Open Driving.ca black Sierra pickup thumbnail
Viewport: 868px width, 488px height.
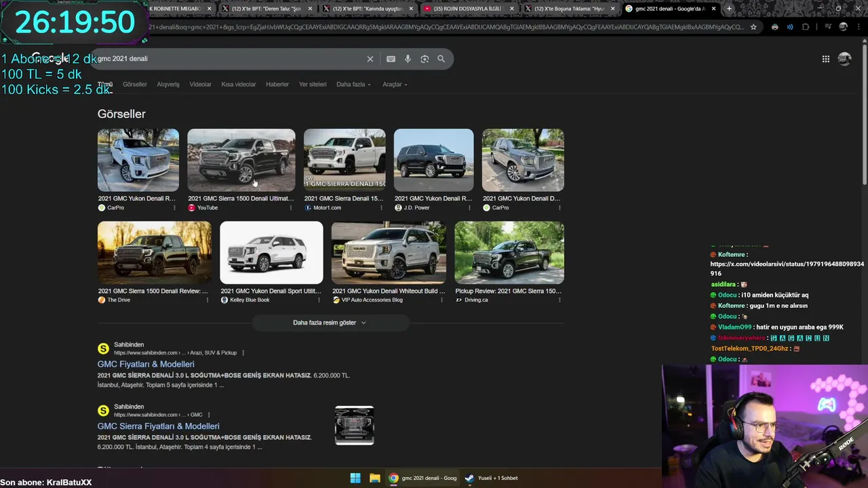[x=509, y=252]
